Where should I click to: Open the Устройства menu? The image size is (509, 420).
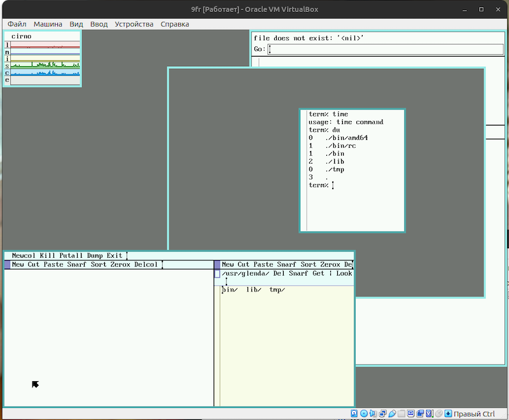pos(134,24)
